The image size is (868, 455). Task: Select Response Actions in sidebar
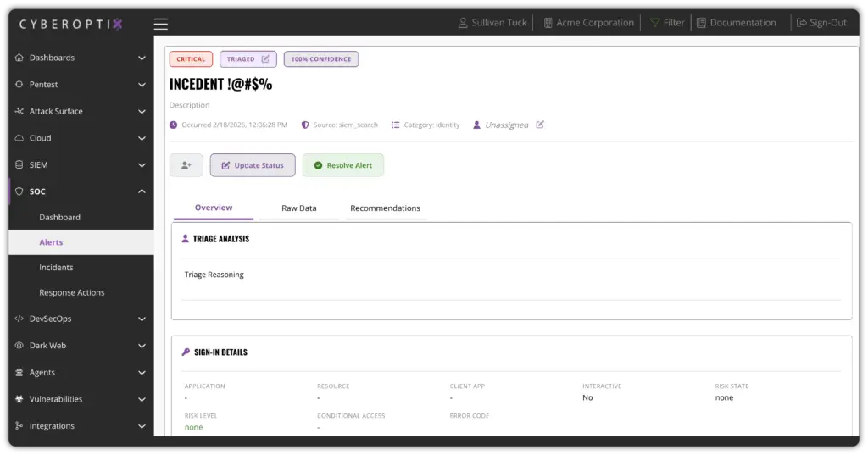click(72, 292)
